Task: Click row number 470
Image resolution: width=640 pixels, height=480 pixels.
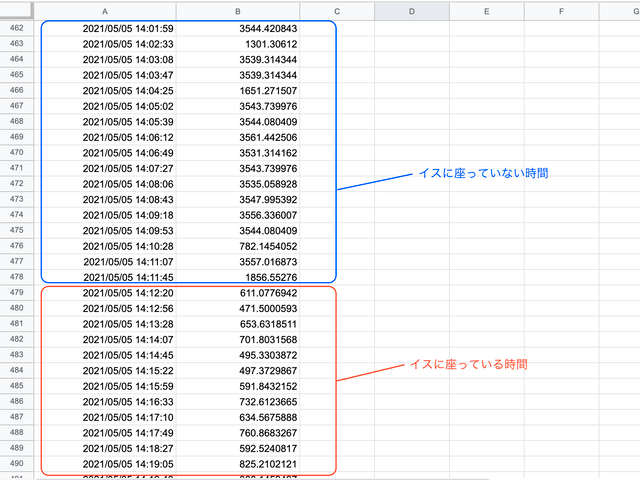Action: [17, 152]
